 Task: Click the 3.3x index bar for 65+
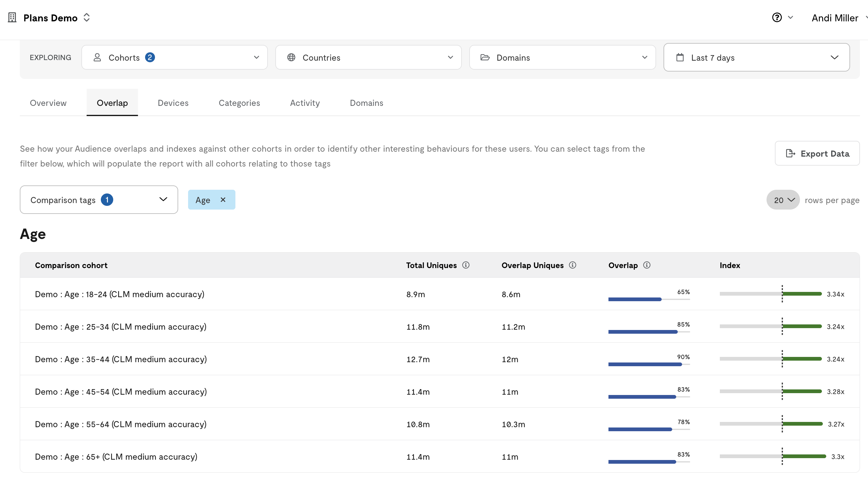point(773,456)
